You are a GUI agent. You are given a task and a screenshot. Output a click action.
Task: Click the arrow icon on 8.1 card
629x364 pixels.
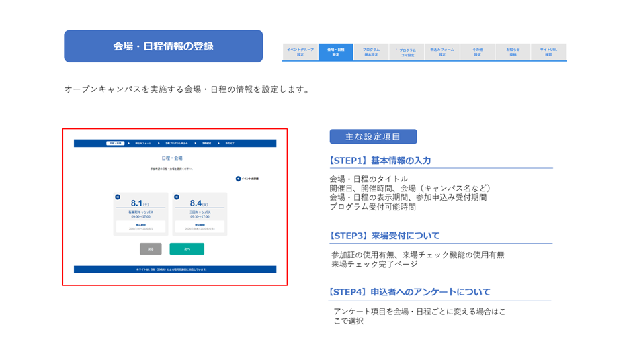118,197
